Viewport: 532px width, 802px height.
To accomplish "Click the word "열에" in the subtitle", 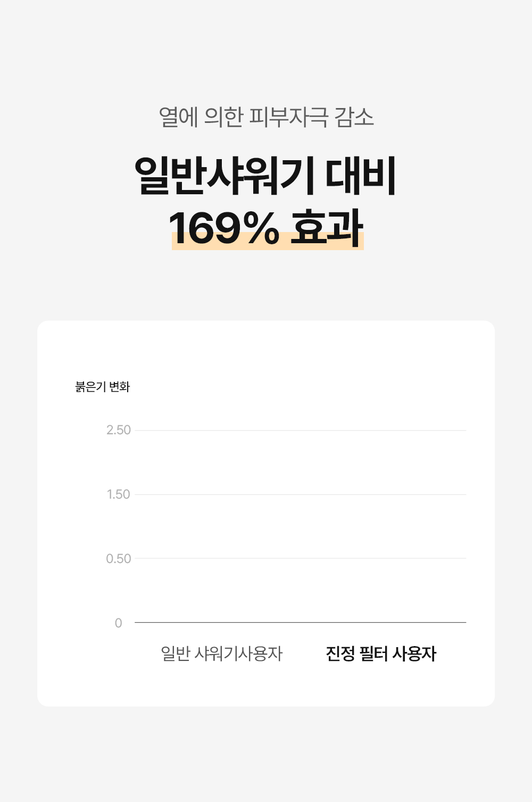I will click(x=178, y=117).
